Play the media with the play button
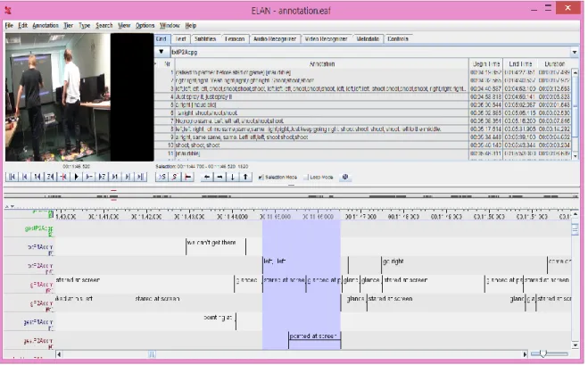 tap(76, 177)
